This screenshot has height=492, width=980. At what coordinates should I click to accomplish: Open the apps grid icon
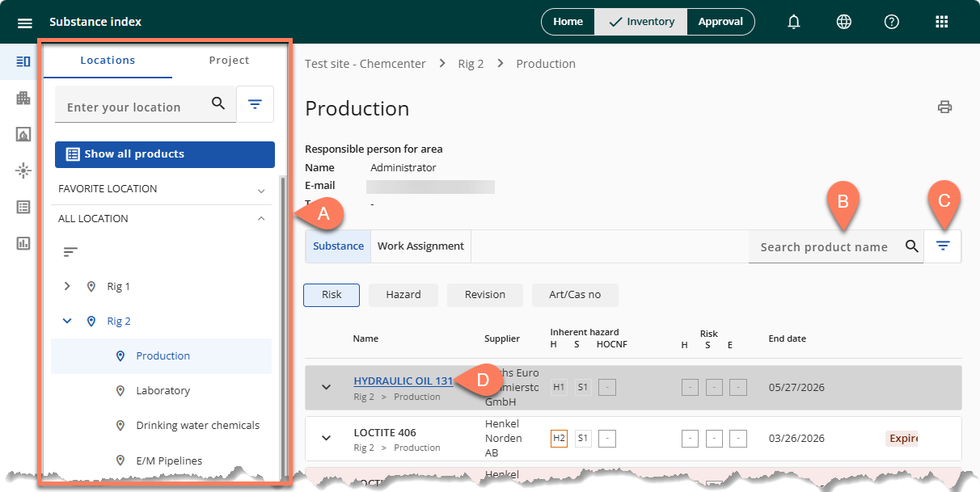coord(941,23)
